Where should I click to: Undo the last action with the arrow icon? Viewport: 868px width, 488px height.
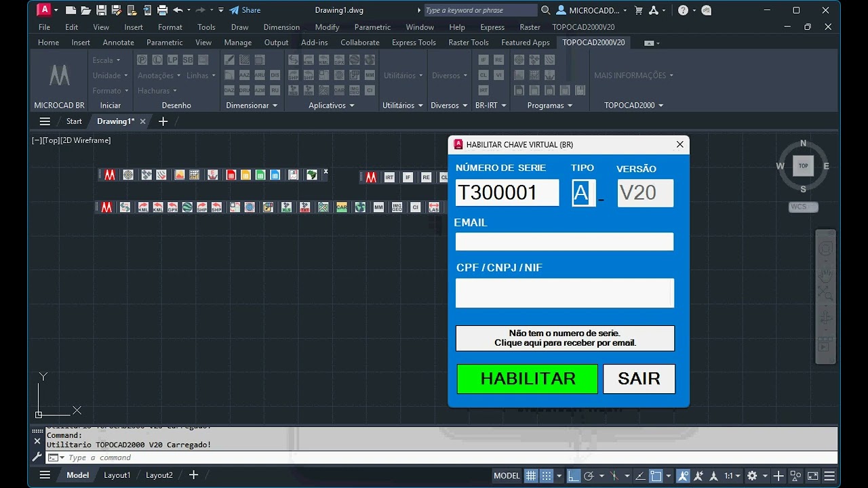pyautogui.click(x=178, y=10)
